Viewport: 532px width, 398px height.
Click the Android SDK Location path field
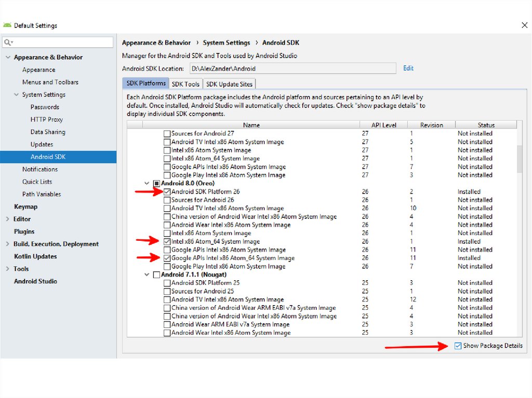coord(293,68)
